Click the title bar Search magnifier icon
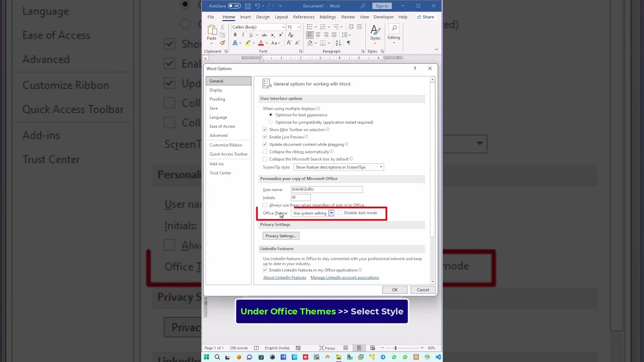 click(363, 6)
